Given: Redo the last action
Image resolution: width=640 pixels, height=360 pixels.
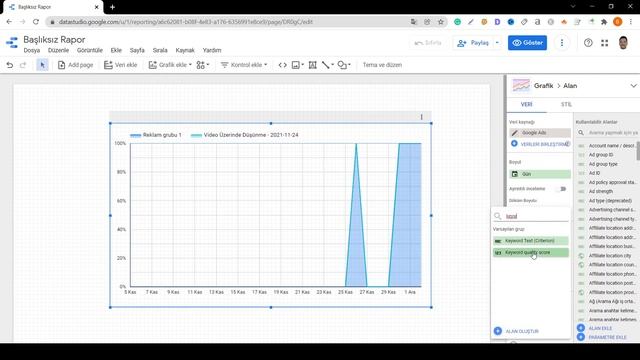Looking at the screenshot, I should [x=23, y=65].
